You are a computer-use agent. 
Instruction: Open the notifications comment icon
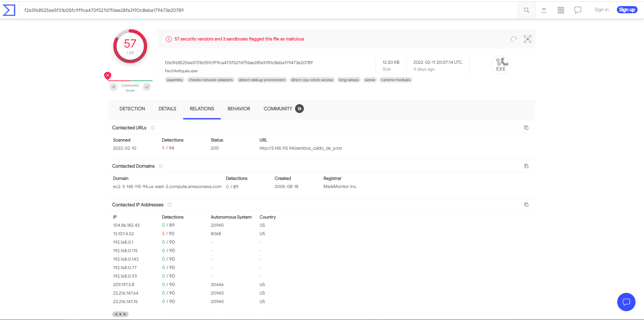[x=578, y=10]
